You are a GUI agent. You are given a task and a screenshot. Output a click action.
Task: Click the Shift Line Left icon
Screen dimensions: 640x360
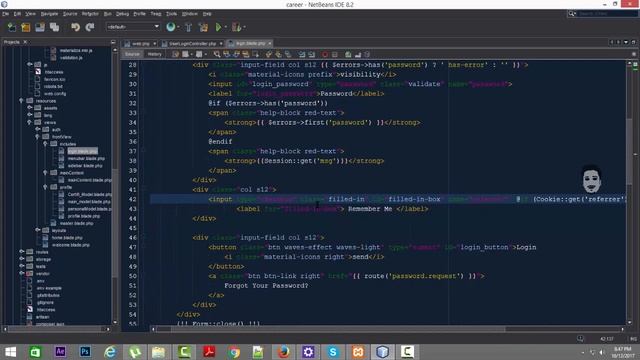(302, 54)
